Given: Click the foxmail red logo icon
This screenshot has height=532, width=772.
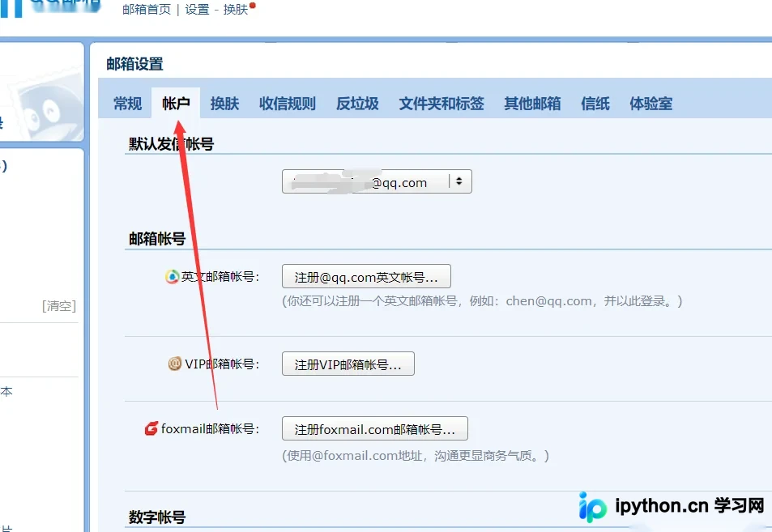Looking at the screenshot, I should click(x=151, y=428).
